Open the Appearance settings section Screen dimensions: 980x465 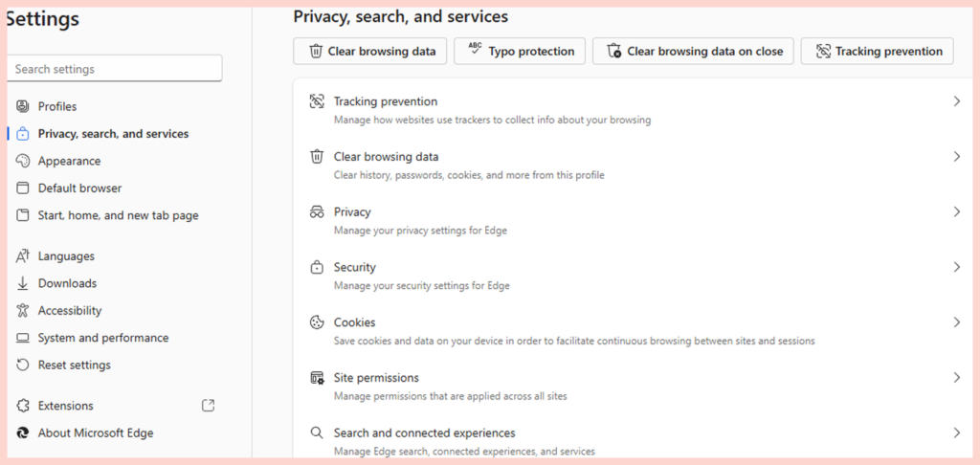pyautogui.click(x=69, y=161)
